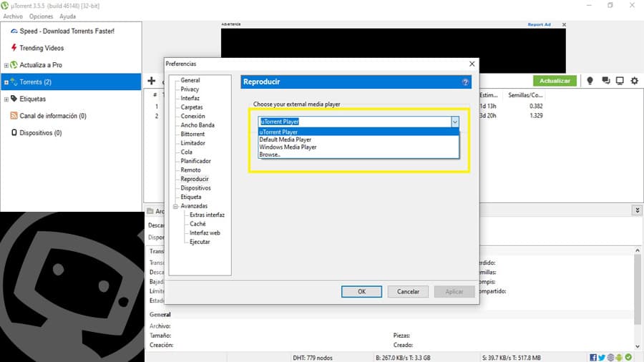
Task: Open the Archivo menu
Action: point(13,16)
